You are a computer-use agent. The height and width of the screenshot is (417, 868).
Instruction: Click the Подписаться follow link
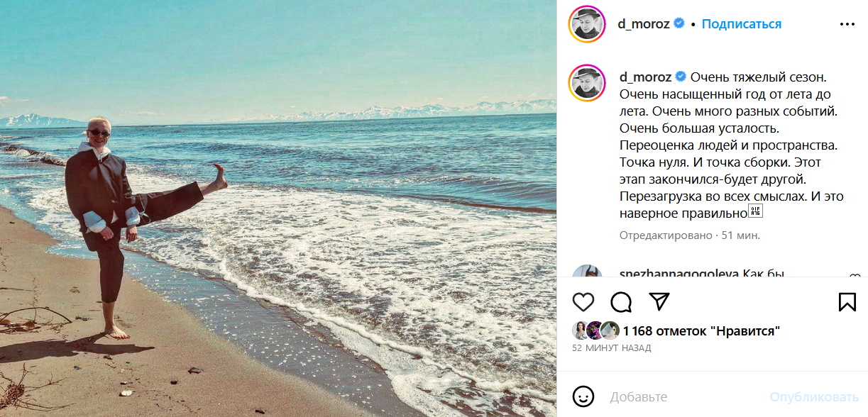[x=741, y=24]
